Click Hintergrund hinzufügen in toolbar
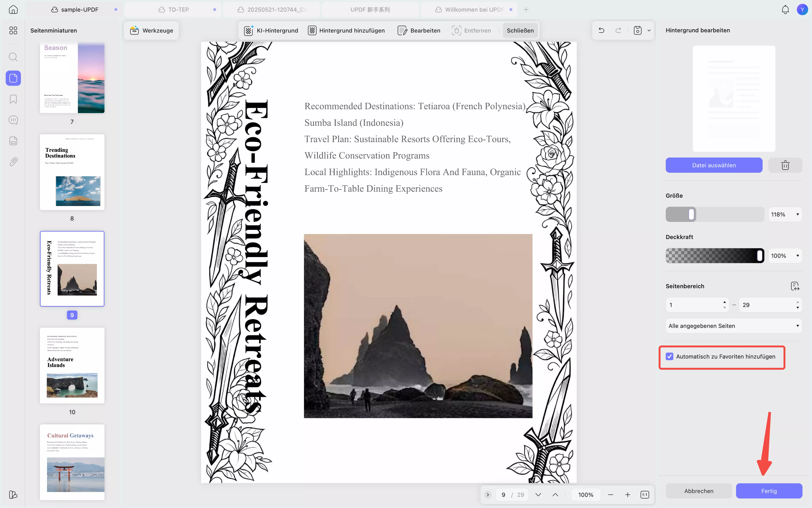812x508 pixels. coord(346,31)
